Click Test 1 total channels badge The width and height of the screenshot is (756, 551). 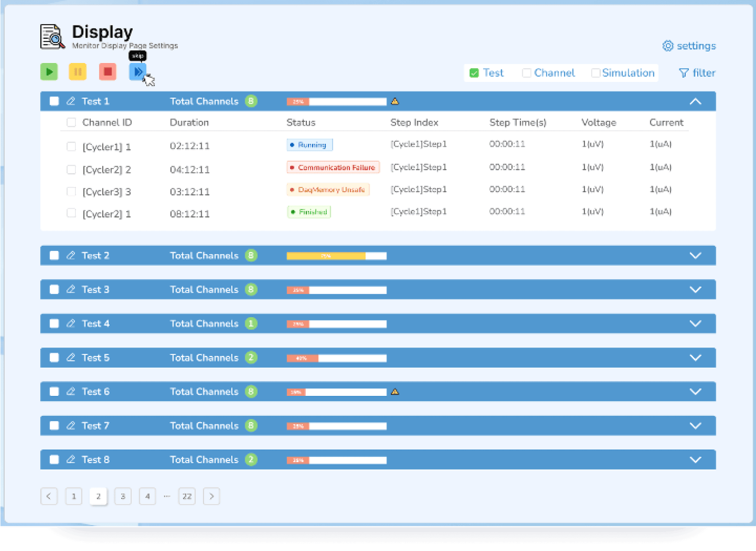point(251,101)
